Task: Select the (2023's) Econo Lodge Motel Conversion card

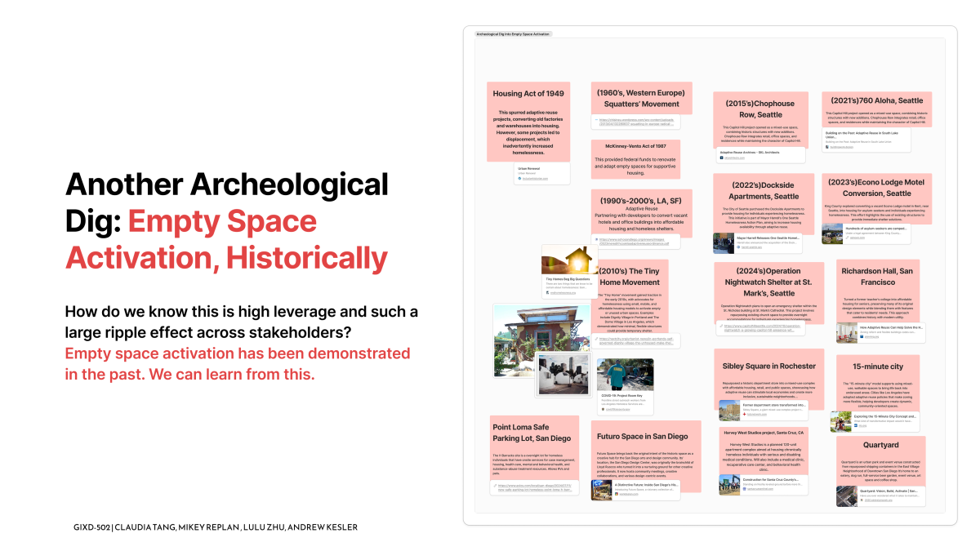Action: point(876,198)
